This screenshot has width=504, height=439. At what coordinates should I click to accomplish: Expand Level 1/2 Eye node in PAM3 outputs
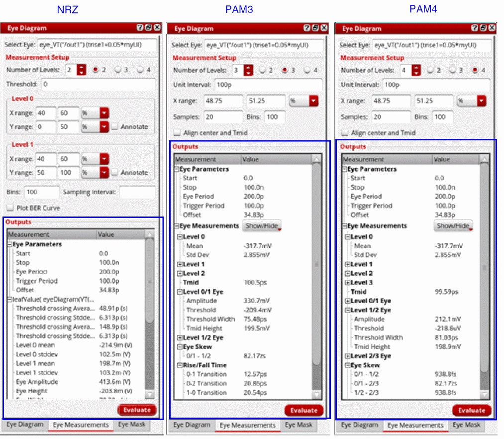point(180,337)
